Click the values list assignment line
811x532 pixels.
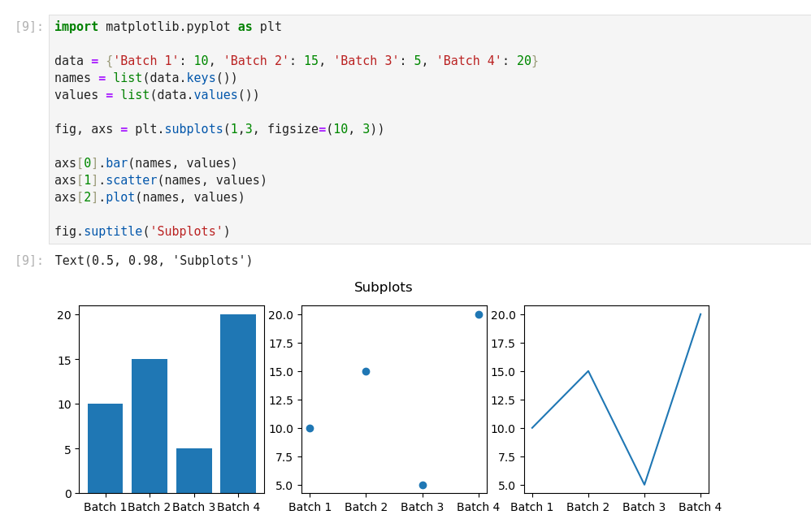click(x=157, y=95)
